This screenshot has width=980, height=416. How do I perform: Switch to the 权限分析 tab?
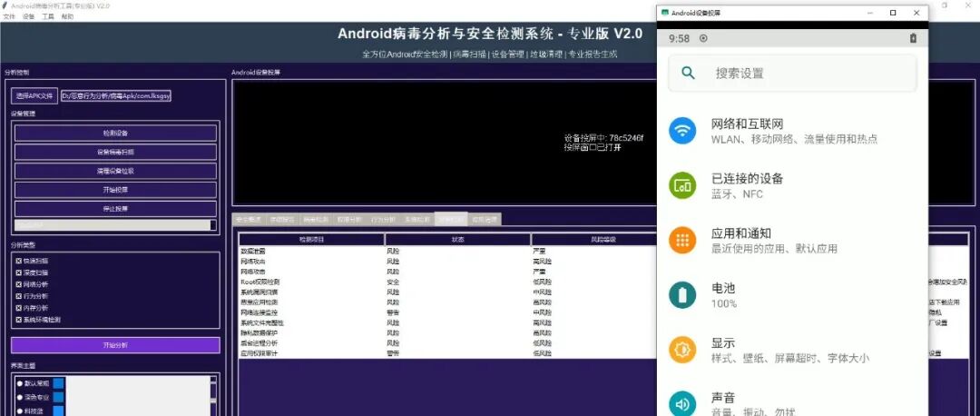tap(350, 220)
